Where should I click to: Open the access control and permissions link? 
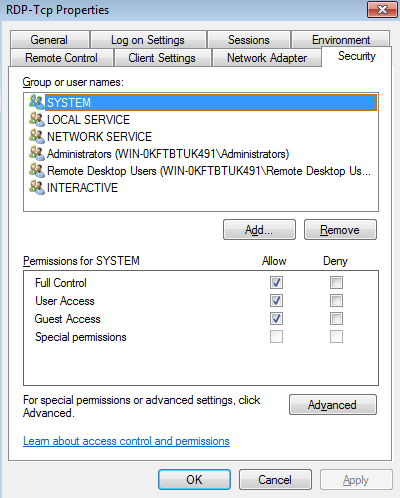click(126, 441)
